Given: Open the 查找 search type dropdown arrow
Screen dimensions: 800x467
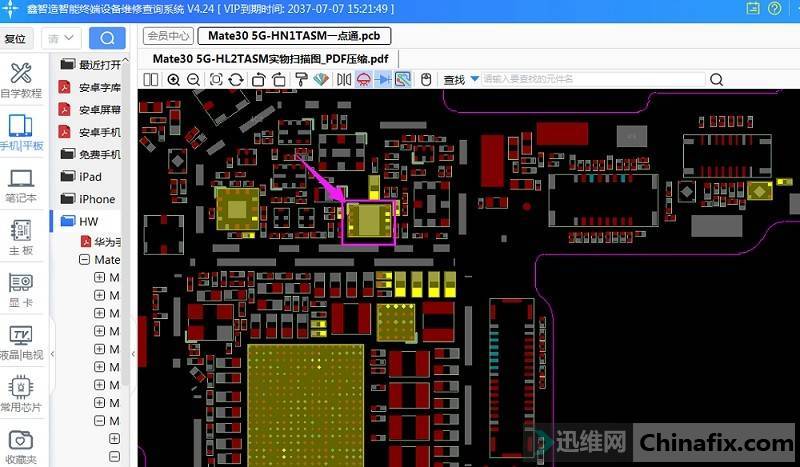Looking at the screenshot, I should point(474,79).
